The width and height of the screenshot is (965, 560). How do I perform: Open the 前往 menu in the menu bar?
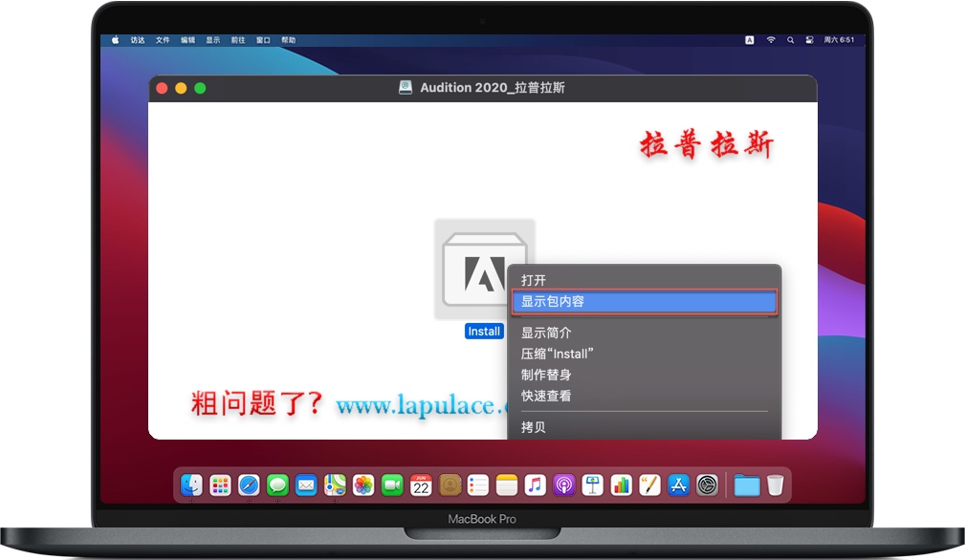tap(237, 40)
